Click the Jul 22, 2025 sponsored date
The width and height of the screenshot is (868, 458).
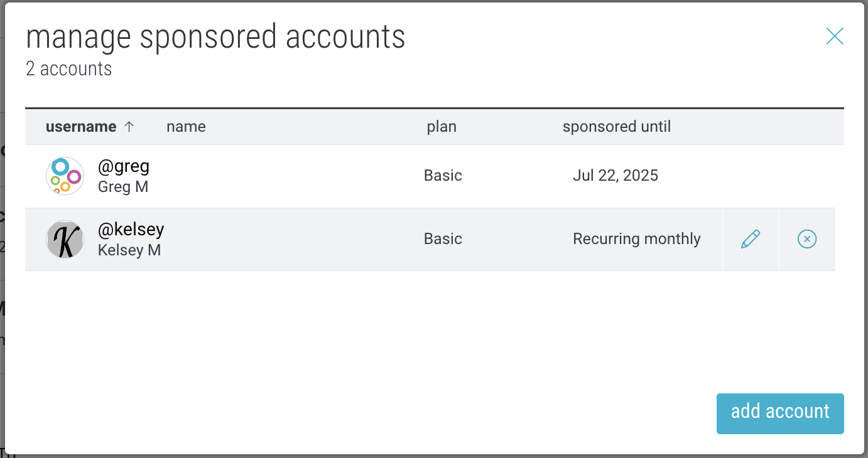pos(616,176)
